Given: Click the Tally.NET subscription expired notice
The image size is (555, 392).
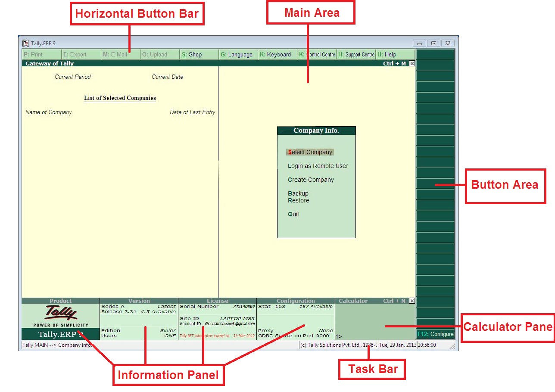Looking at the screenshot, I should 217,336.
